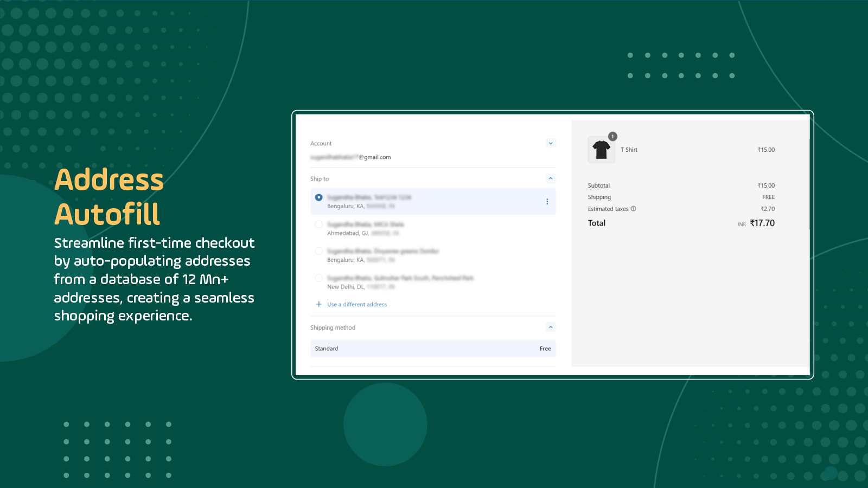Viewport: 868px width, 488px height.
Task: Click the quantity badge on the T Shirt image
Action: tap(612, 137)
